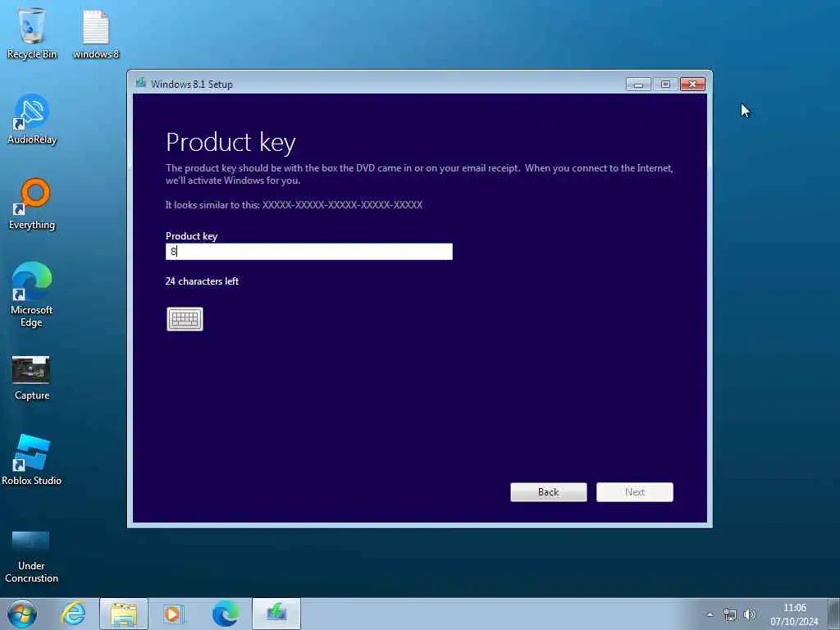The image size is (840, 630).
Task: Open File Explorer from the taskbar
Action: pyautogui.click(x=124, y=614)
